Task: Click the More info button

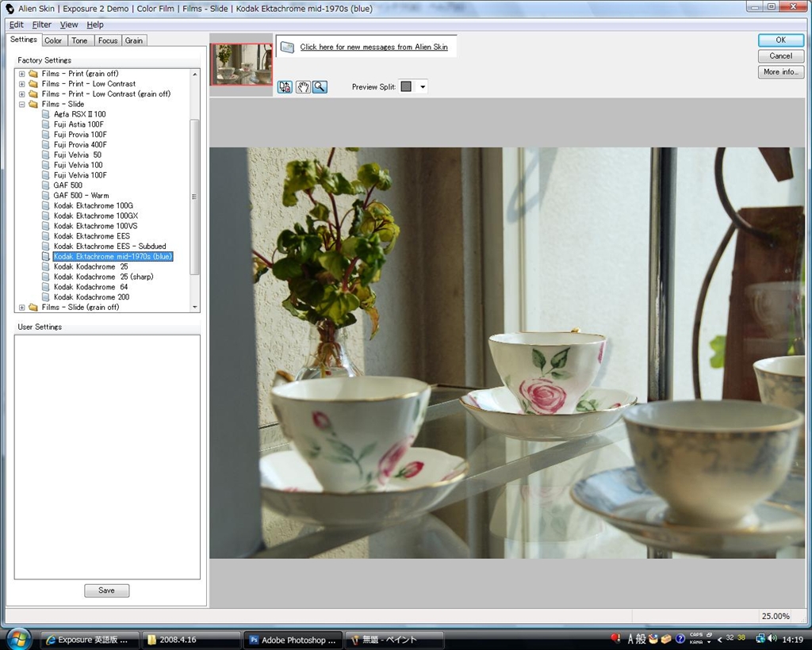Action: [x=780, y=72]
